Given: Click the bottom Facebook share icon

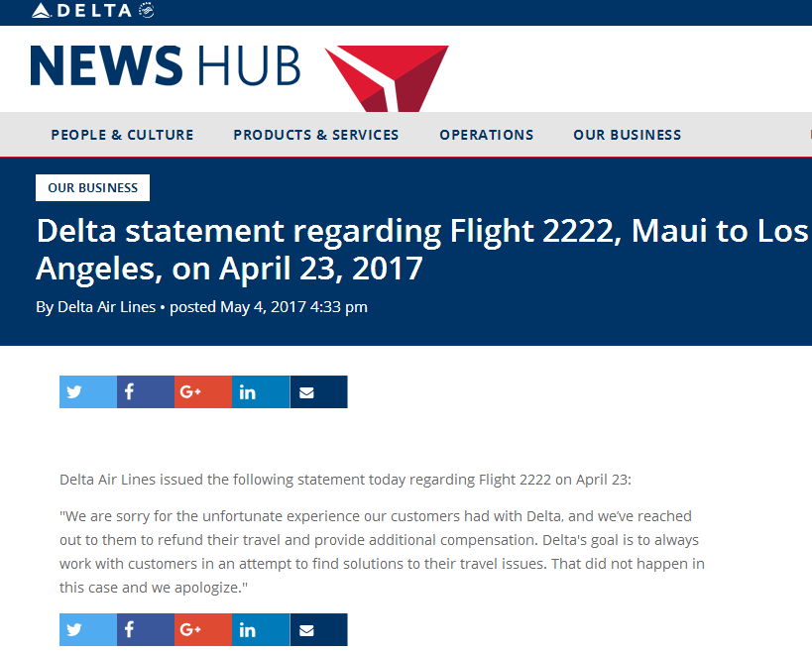Looking at the screenshot, I should click(146, 629).
